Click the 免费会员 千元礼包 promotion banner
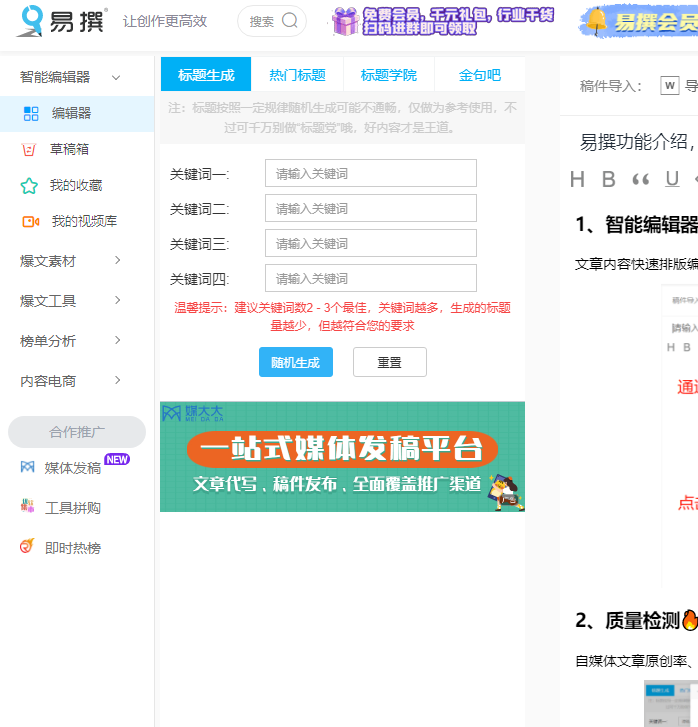 [443, 21]
